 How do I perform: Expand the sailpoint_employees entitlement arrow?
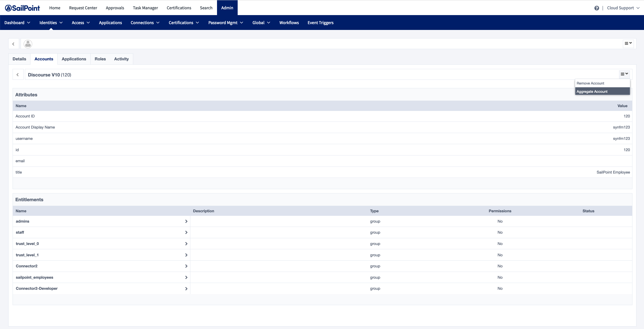coord(186,277)
